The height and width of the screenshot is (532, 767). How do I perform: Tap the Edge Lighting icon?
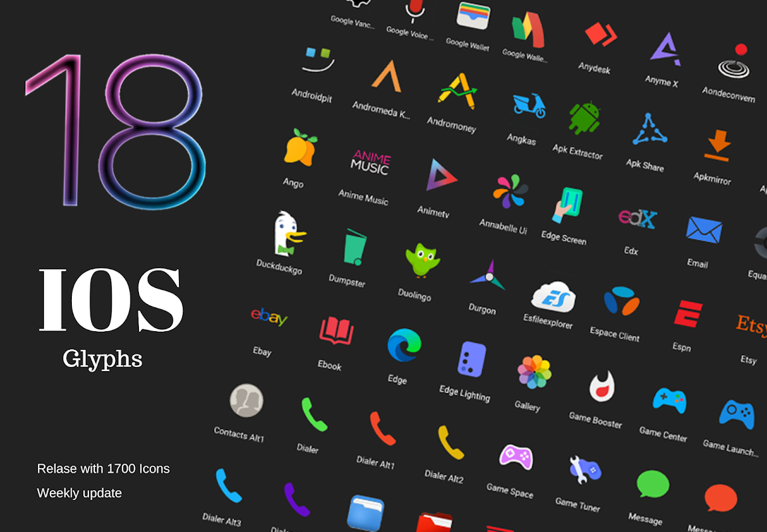point(472,359)
